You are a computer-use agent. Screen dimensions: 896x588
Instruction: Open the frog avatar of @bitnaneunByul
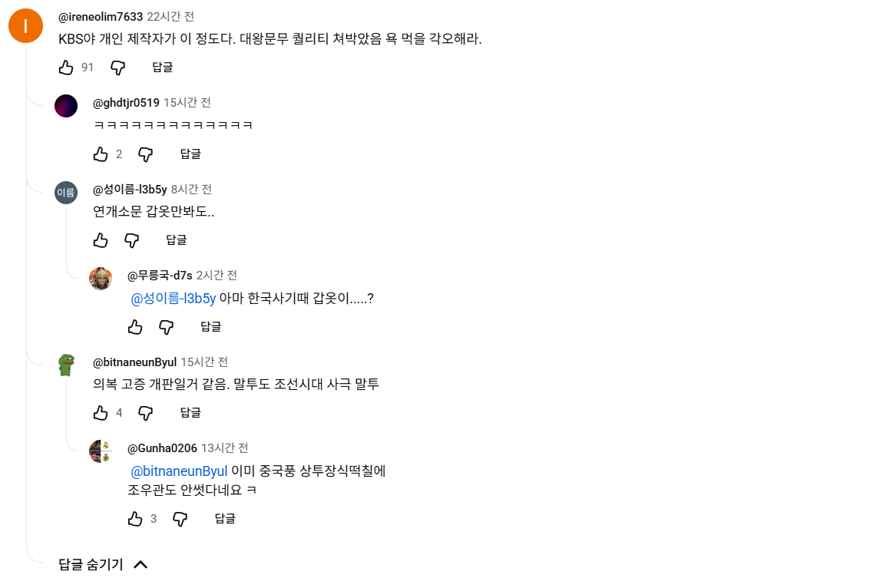point(66,365)
